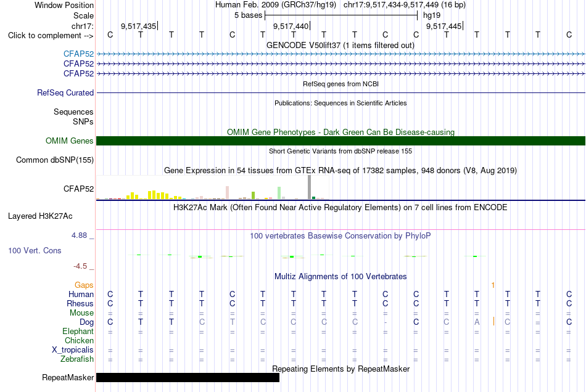586x392 pixels.
Task: Click the black RepeatMasker repeat element bar
Action: 188,377
